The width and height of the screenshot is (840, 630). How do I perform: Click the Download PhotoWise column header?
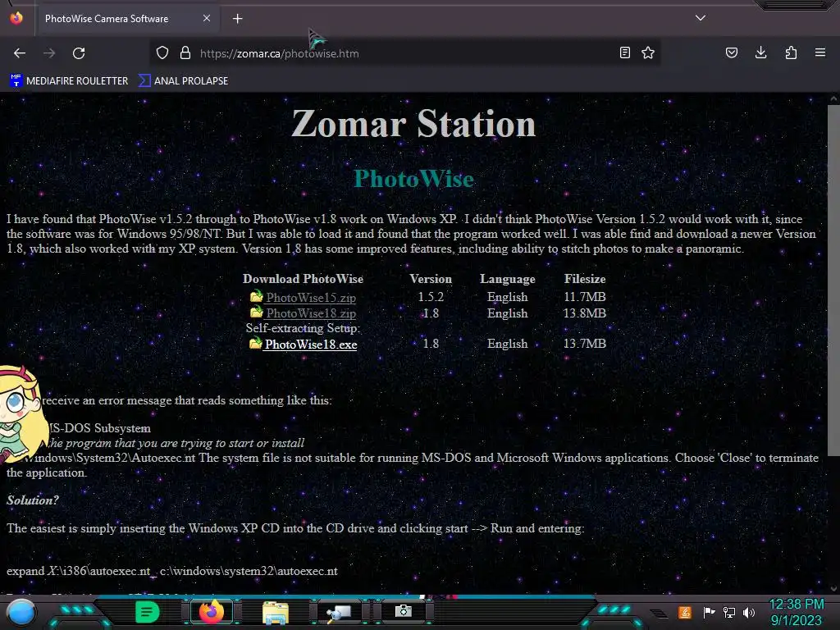click(x=303, y=279)
